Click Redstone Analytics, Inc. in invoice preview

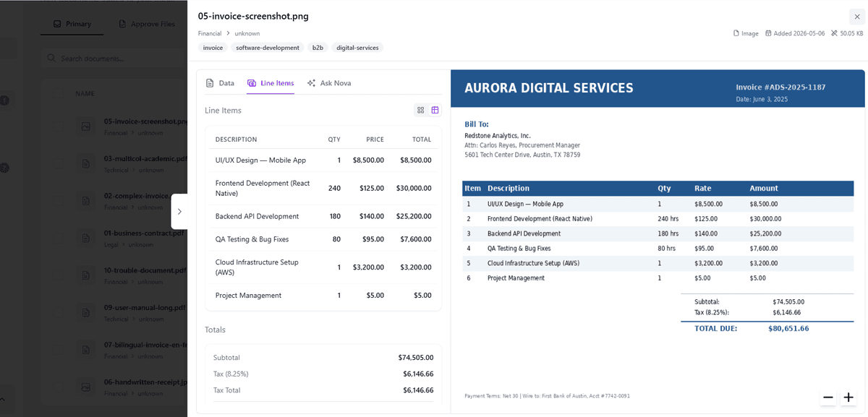click(498, 136)
